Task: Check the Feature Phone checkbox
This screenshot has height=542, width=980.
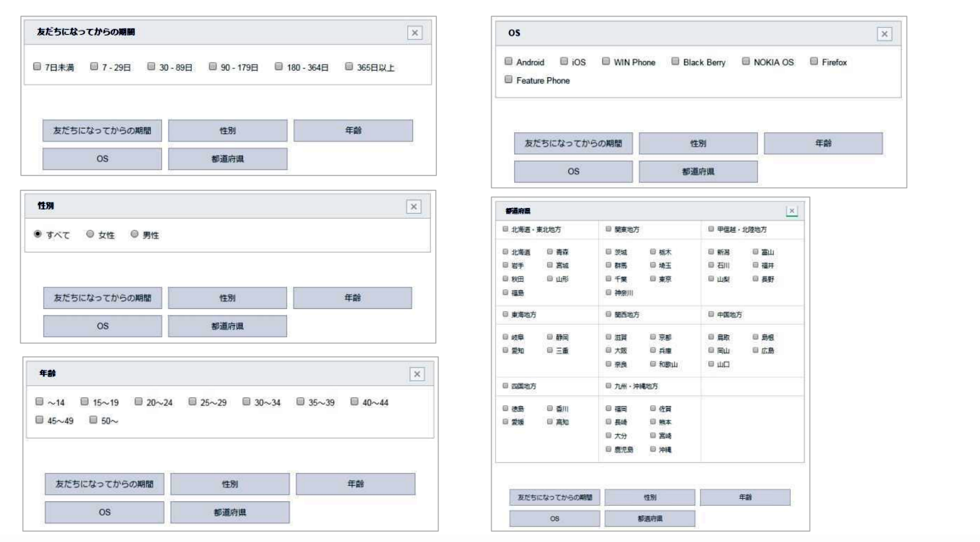Action: click(509, 80)
